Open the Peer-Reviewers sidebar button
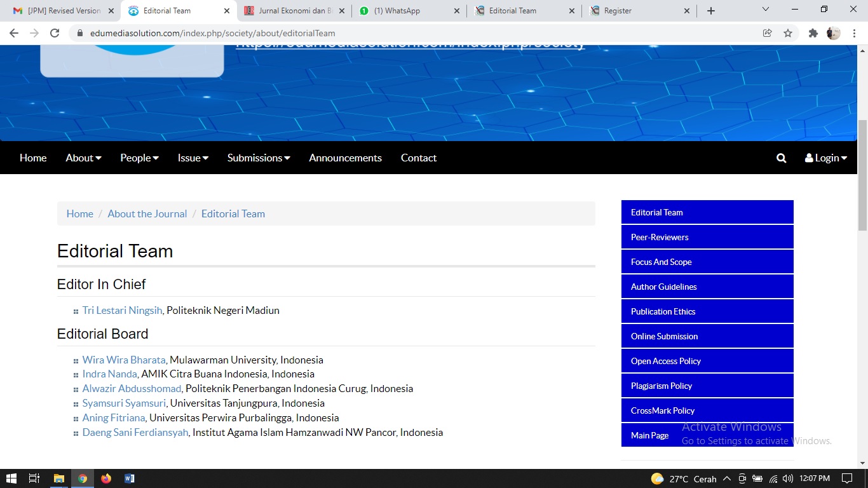 707,237
